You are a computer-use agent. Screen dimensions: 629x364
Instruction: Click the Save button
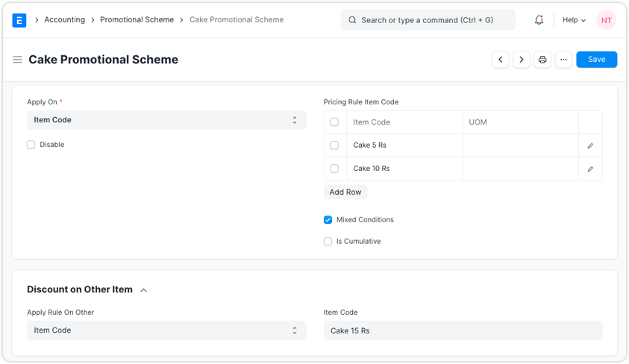(x=596, y=60)
